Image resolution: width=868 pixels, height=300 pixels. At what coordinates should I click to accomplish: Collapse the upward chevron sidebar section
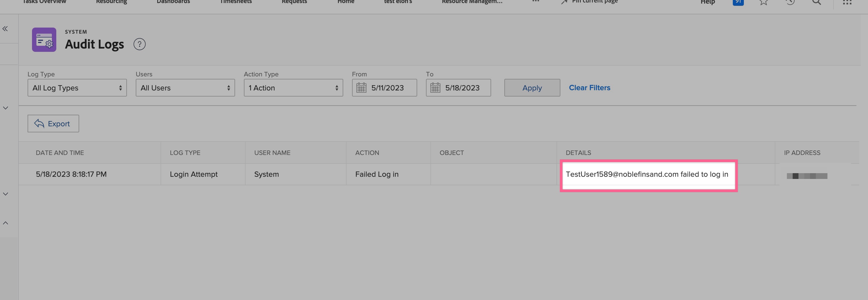[6, 223]
